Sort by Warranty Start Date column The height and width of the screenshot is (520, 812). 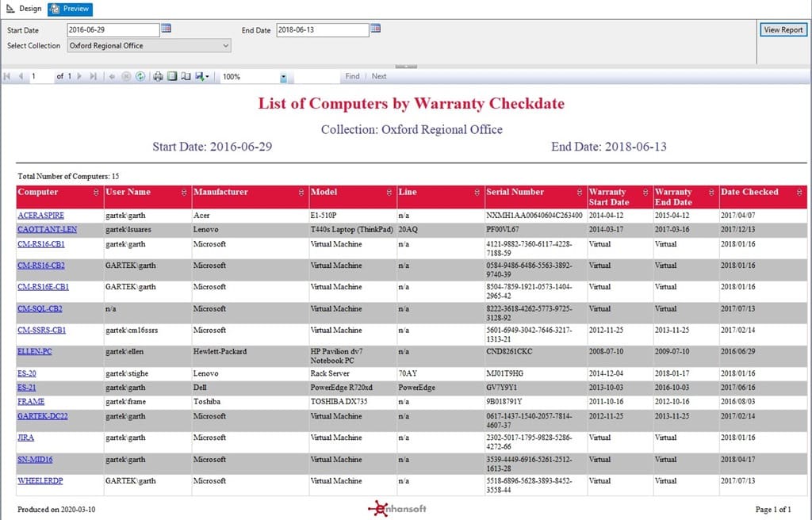pos(645,192)
